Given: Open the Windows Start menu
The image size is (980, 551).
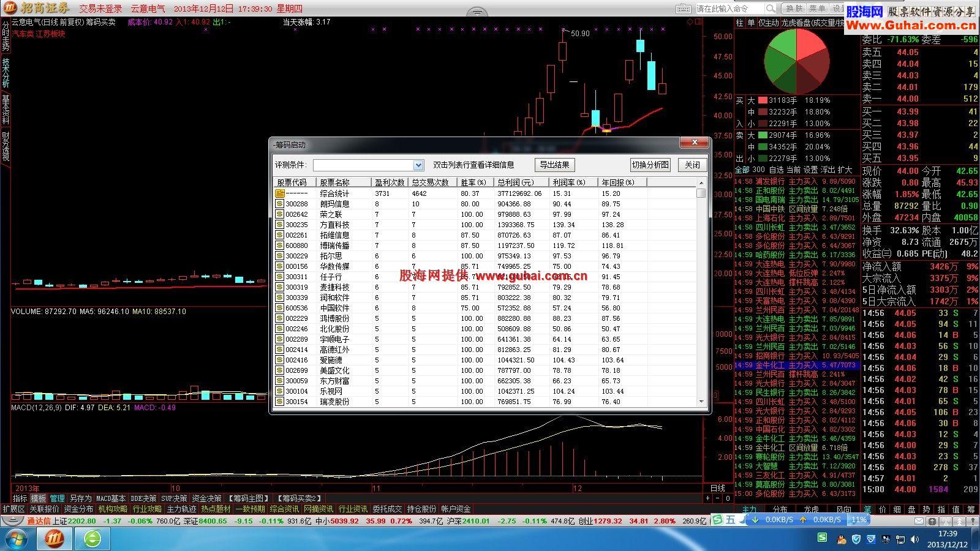Looking at the screenshot, I should click(16, 539).
